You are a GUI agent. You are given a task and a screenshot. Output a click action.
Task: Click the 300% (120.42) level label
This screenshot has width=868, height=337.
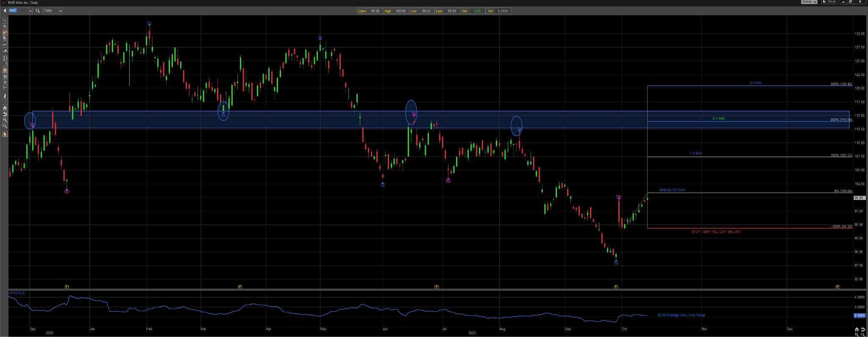[x=841, y=84]
